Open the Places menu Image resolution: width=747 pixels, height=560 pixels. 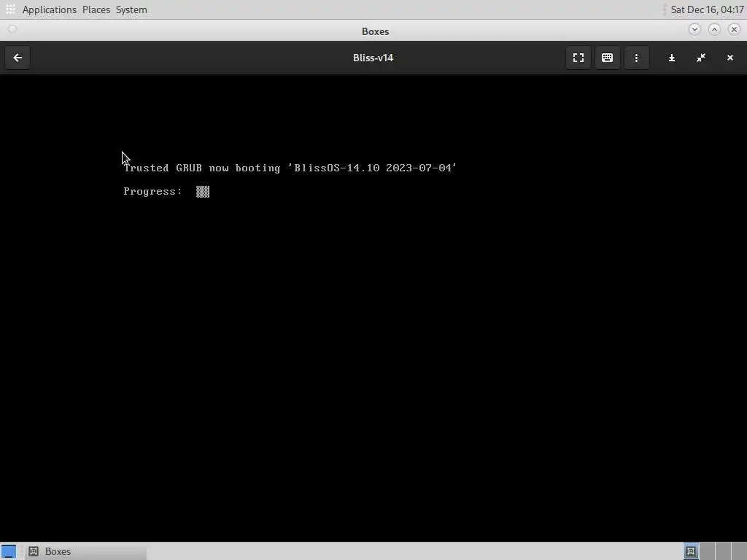[x=96, y=9]
